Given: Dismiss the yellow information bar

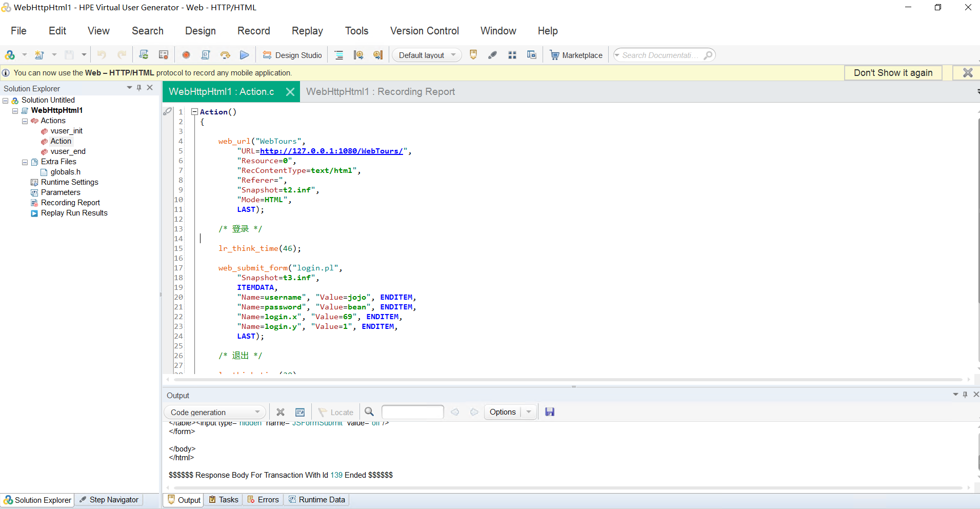Looking at the screenshot, I should pos(967,73).
